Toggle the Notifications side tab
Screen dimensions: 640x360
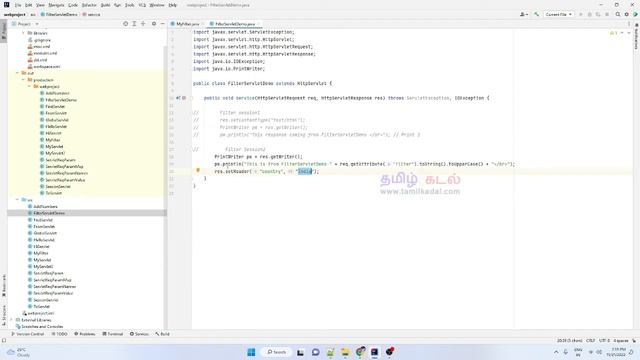(x=636, y=37)
